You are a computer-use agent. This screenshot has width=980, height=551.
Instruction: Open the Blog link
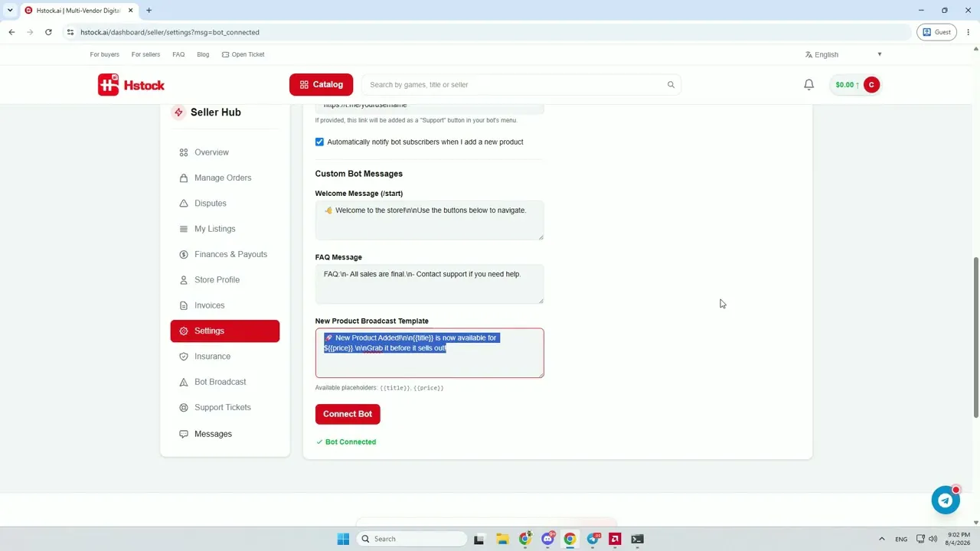pos(203,54)
